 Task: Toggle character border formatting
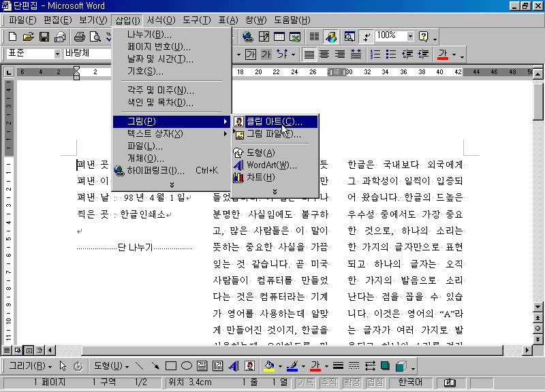pyautogui.click(x=251, y=54)
